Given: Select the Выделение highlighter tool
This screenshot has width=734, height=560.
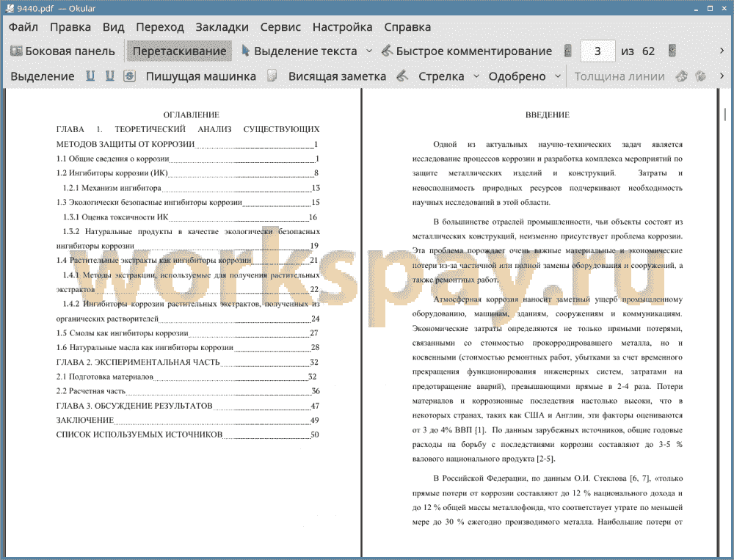Looking at the screenshot, I should click(42, 76).
